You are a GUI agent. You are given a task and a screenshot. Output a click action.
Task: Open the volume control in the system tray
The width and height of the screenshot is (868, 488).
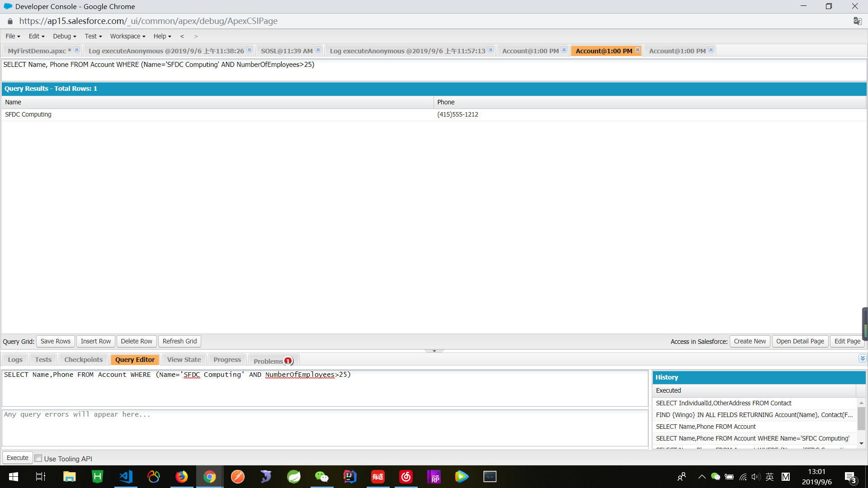click(x=755, y=477)
